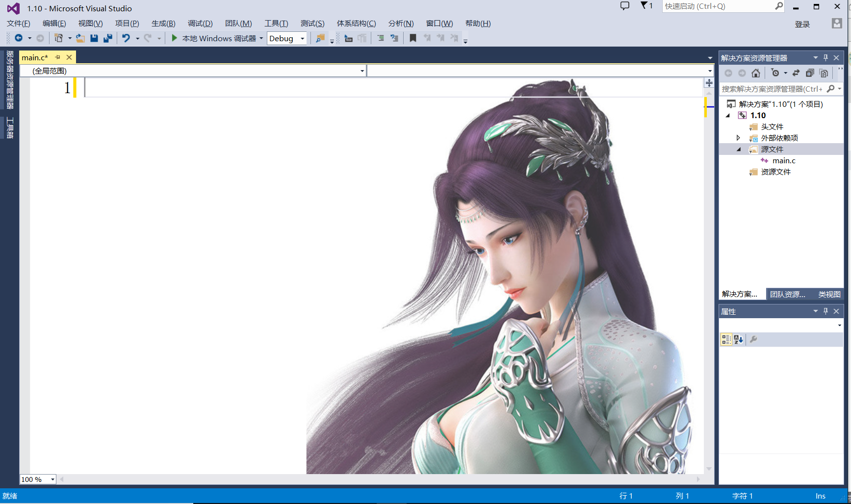This screenshot has width=851, height=504.
Task: Click the property pages wrench icon
Action: 754,339
